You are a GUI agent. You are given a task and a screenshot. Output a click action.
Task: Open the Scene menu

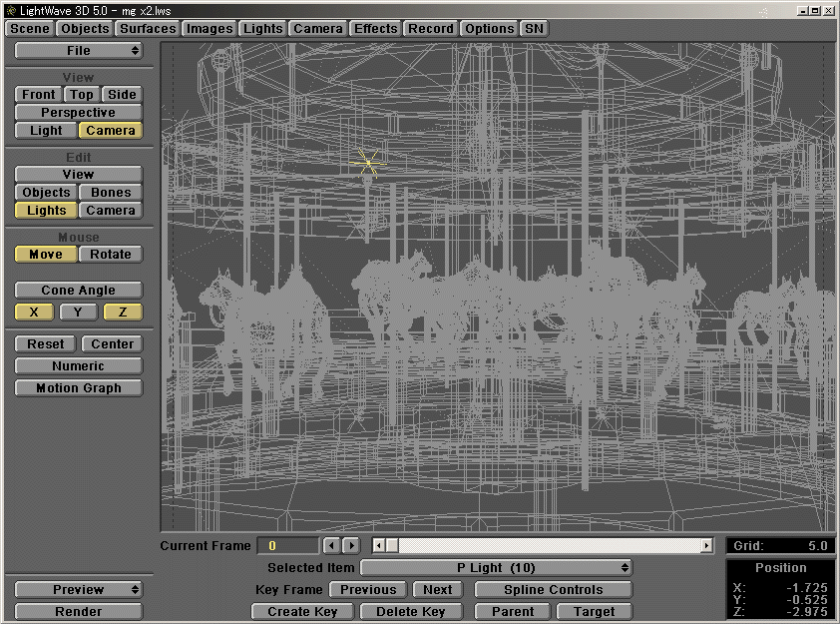[x=29, y=28]
